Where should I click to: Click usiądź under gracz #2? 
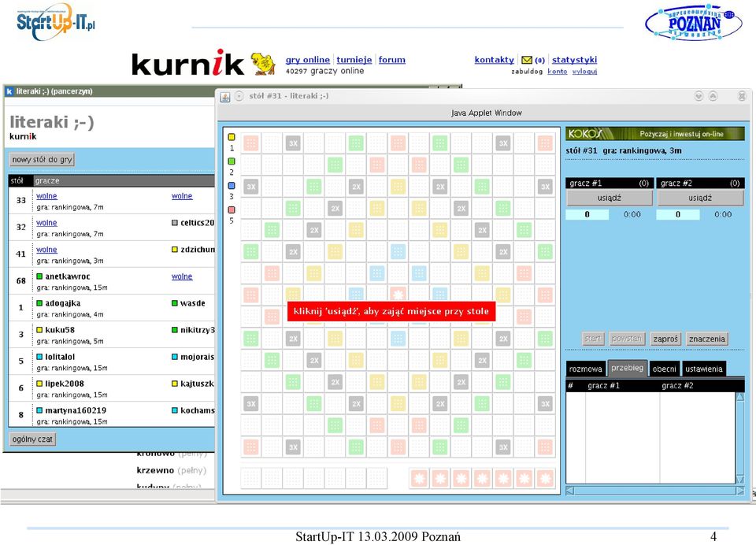[700, 198]
